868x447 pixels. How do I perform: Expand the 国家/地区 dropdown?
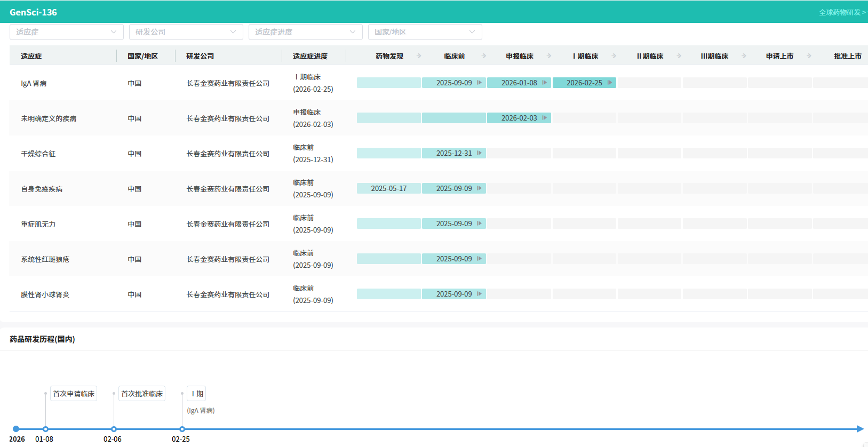pos(425,32)
